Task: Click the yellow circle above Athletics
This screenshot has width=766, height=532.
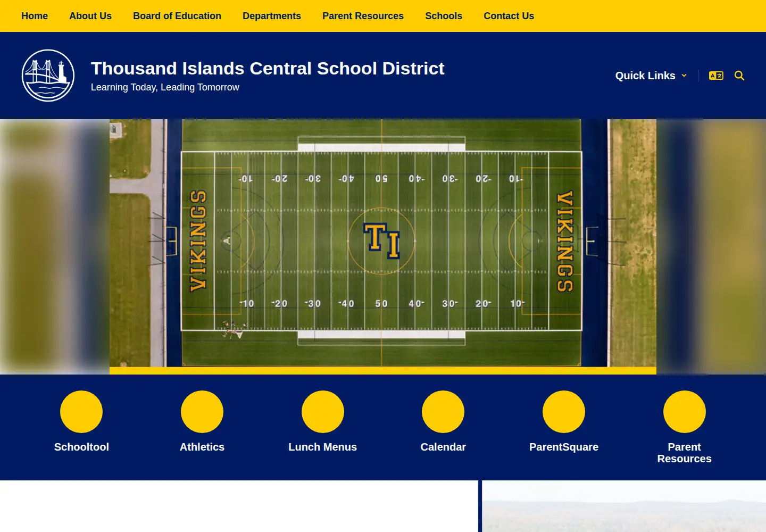Action: click(x=202, y=412)
